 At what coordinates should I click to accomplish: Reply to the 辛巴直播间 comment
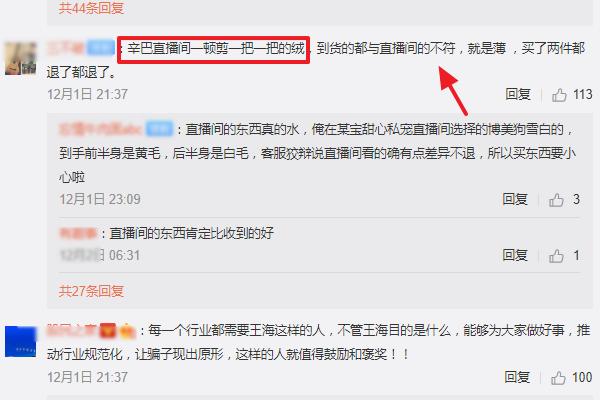point(518,94)
